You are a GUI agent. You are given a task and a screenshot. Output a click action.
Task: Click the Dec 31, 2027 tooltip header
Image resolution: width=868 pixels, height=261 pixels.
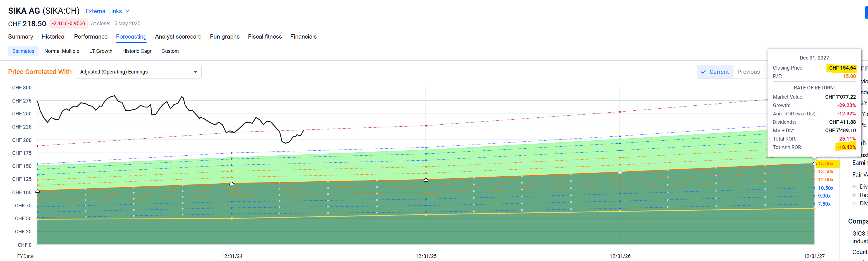[x=814, y=58]
